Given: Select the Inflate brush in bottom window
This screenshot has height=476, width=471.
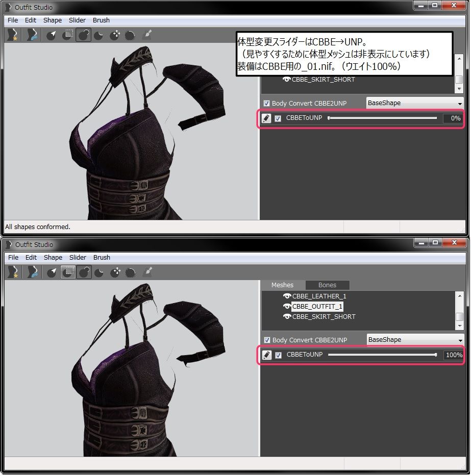Looking at the screenshot, I should point(84,272).
